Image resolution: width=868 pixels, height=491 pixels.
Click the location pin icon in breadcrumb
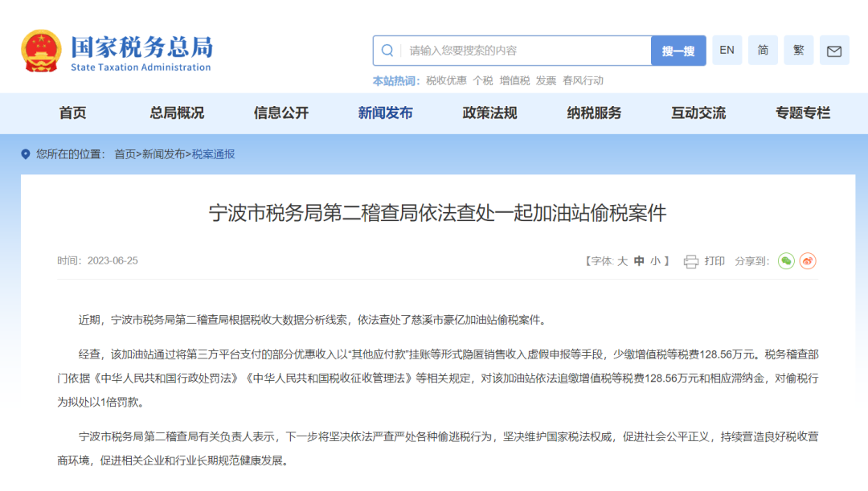(26, 153)
